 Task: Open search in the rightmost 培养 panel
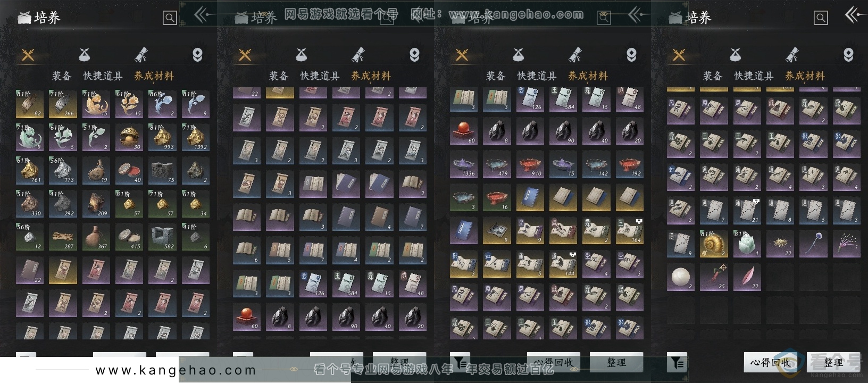[821, 18]
